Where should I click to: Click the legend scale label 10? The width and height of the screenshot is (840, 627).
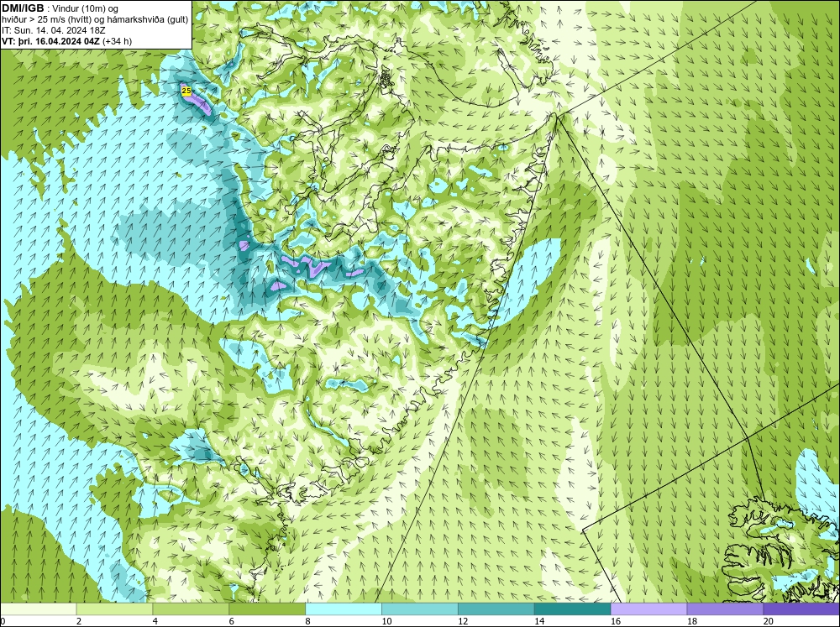(x=386, y=621)
